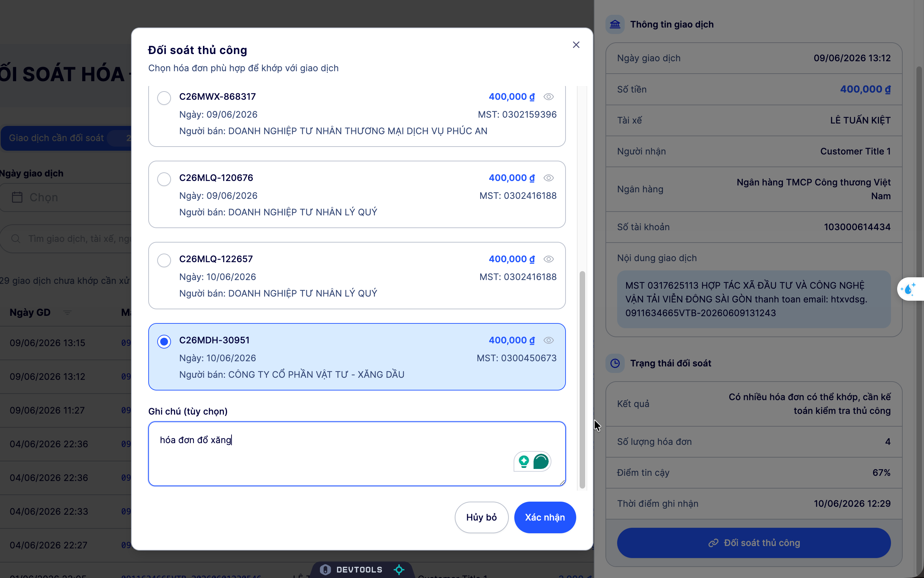This screenshot has height=578, width=924.
Task: Confirm with the Xác nhận button
Action: click(x=545, y=517)
